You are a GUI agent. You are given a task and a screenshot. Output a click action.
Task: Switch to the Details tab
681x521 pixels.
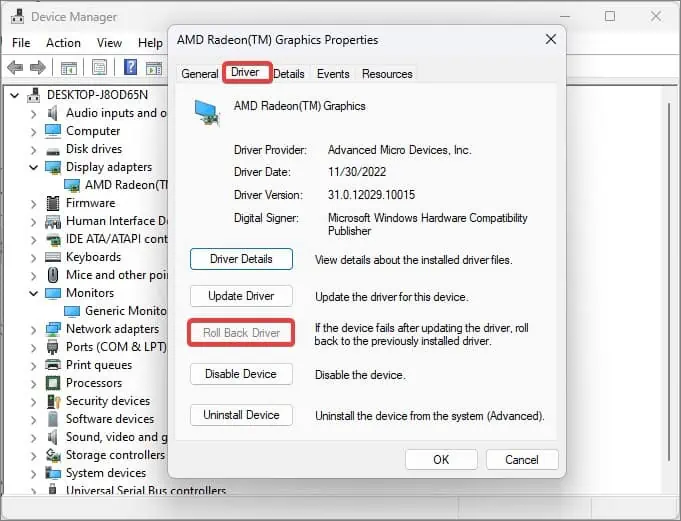pos(289,74)
